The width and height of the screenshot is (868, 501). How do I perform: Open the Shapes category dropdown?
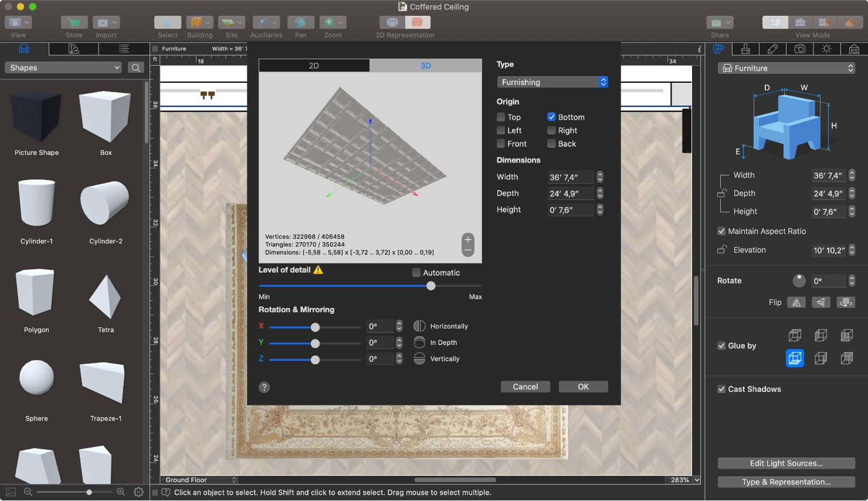(63, 67)
